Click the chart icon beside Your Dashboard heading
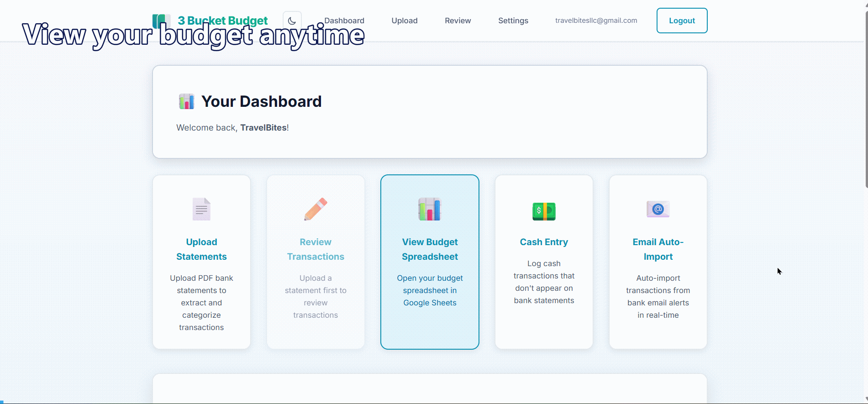Screen dimensions: 868x404 point(186,101)
